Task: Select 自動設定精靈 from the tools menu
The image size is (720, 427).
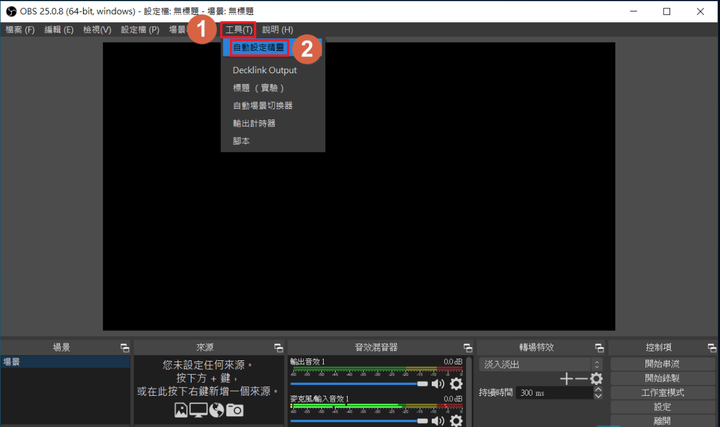Action: tap(273, 47)
